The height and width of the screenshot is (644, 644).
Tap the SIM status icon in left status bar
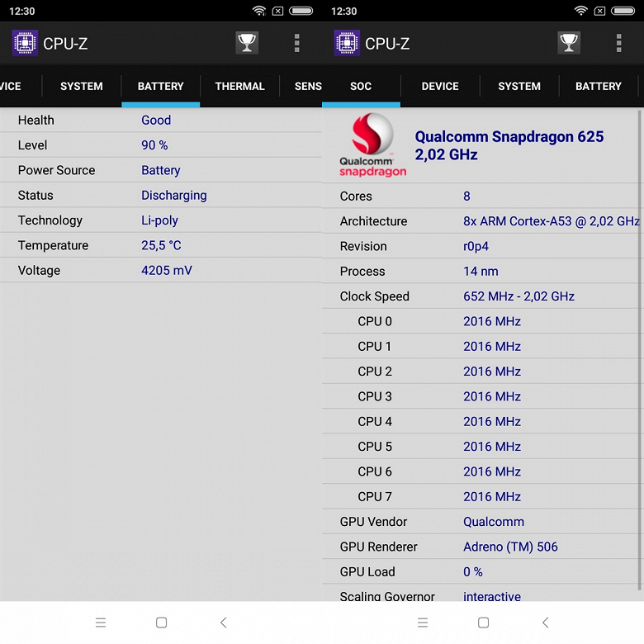(x=278, y=11)
